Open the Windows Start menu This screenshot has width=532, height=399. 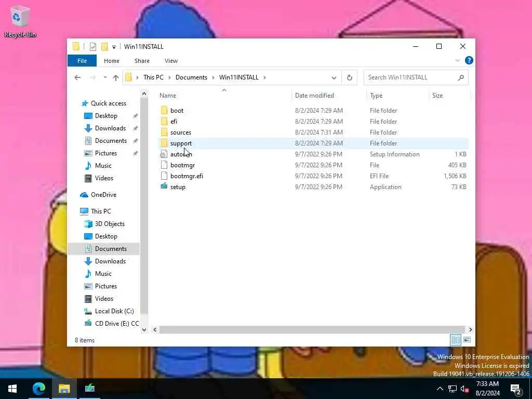coord(12,389)
